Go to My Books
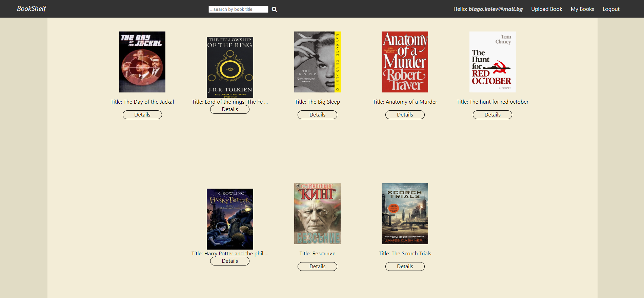The height and width of the screenshot is (298, 644). click(582, 9)
